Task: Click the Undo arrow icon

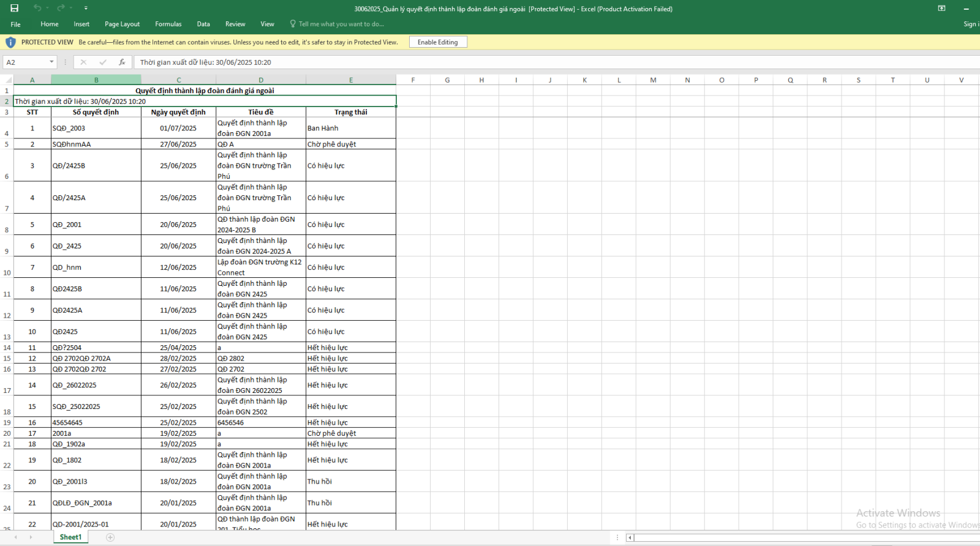Action: coord(37,8)
